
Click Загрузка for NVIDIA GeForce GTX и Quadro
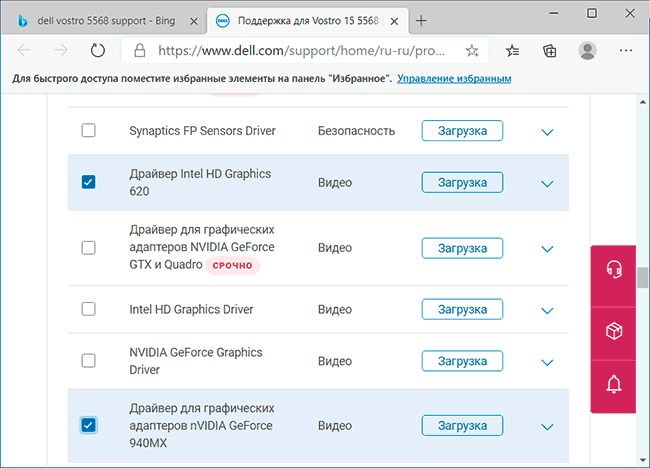[x=462, y=248]
